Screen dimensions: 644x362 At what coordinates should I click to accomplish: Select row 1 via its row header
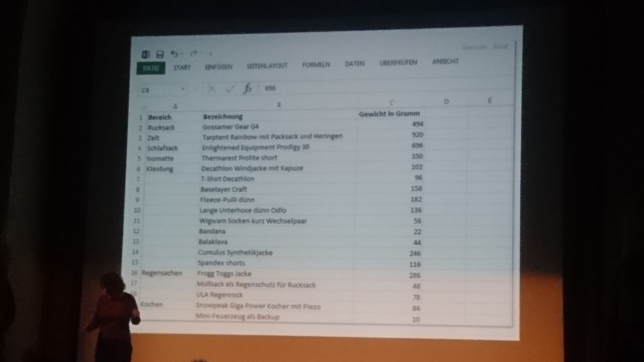(141, 117)
